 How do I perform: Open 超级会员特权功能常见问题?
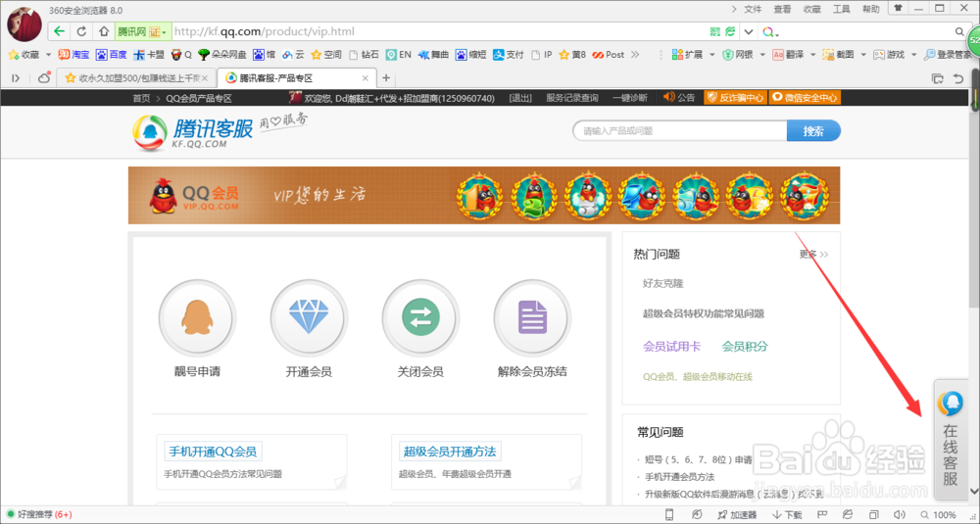coord(704,313)
